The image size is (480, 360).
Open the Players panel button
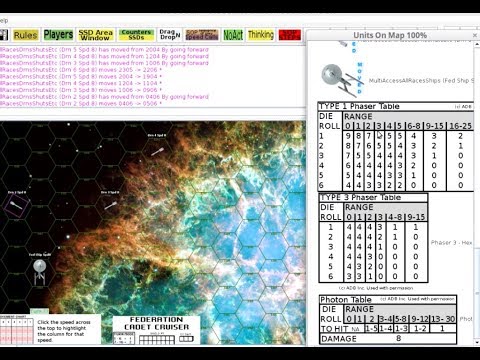click(58, 35)
